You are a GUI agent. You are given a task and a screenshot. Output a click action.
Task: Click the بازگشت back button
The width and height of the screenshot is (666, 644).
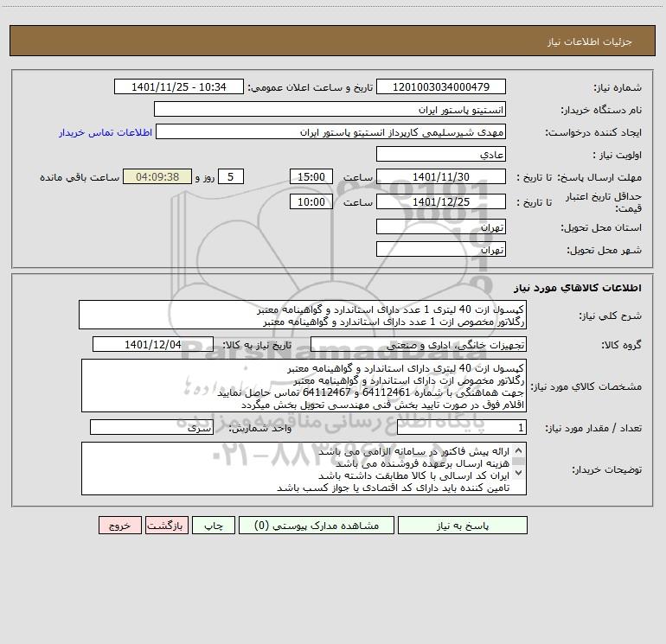tap(166, 526)
